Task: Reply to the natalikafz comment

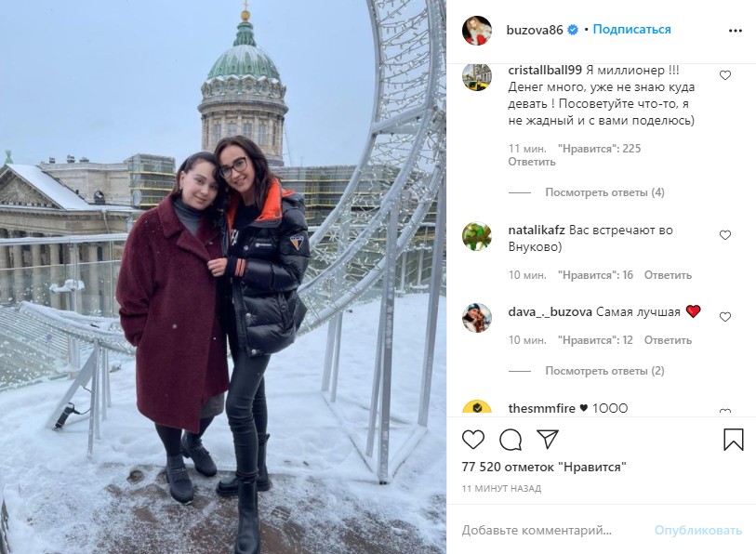Action: click(x=668, y=275)
